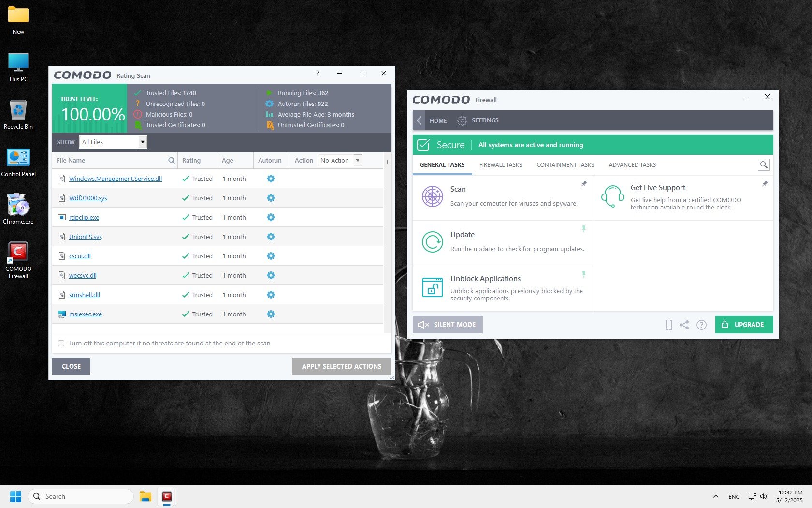
Task: Click Apply Selected Actions button
Action: 341,366
